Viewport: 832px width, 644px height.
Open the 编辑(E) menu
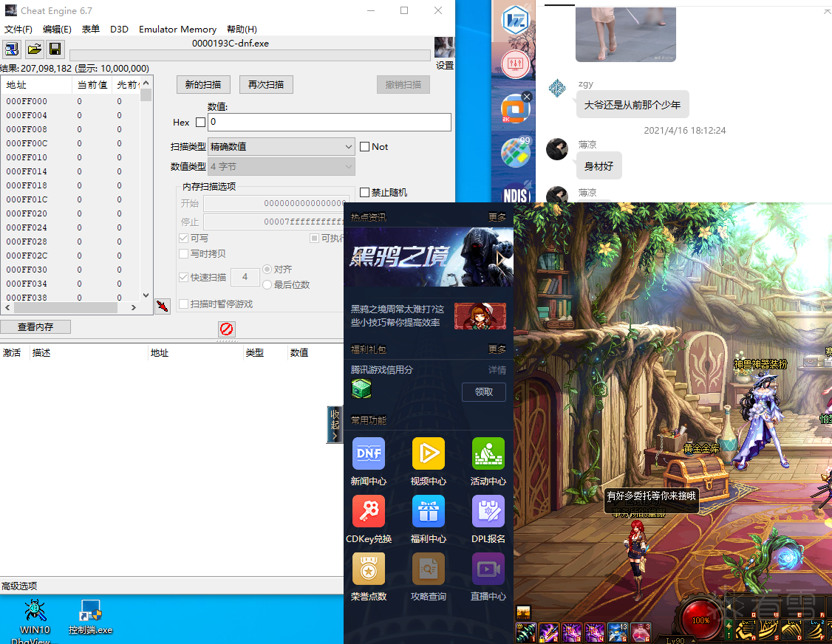coord(58,30)
